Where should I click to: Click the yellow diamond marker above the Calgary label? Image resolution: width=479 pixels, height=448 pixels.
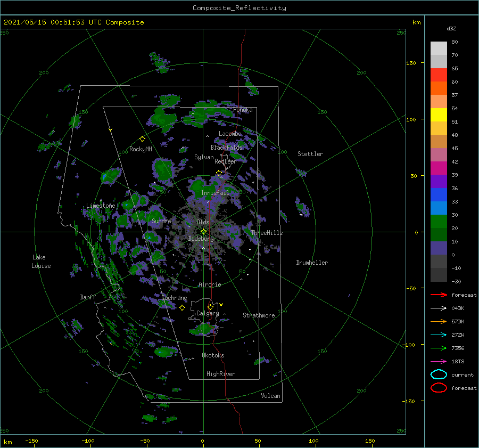click(210, 307)
